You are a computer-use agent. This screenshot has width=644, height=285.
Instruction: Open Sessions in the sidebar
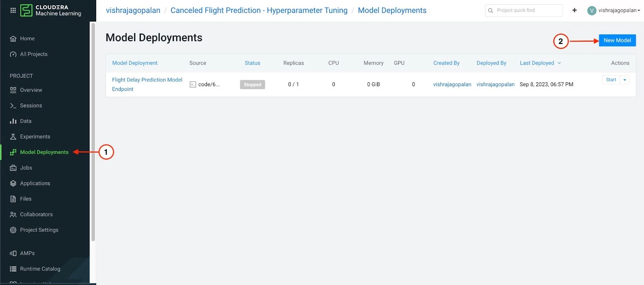pyautogui.click(x=31, y=106)
